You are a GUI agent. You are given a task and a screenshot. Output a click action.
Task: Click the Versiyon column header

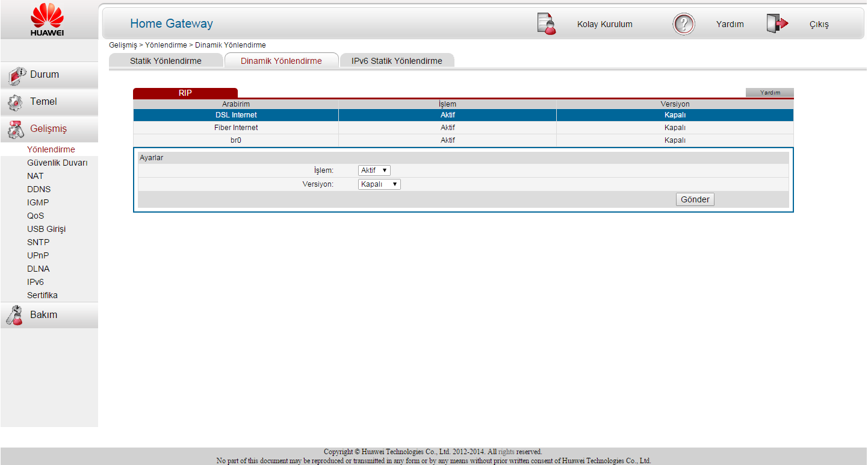tap(675, 104)
